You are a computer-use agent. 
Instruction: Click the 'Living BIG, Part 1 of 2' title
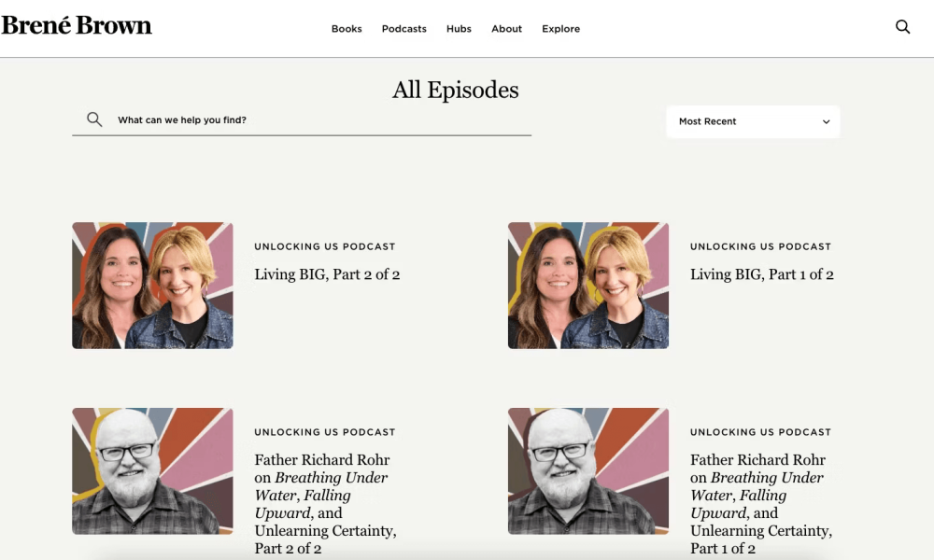[x=762, y=274]
